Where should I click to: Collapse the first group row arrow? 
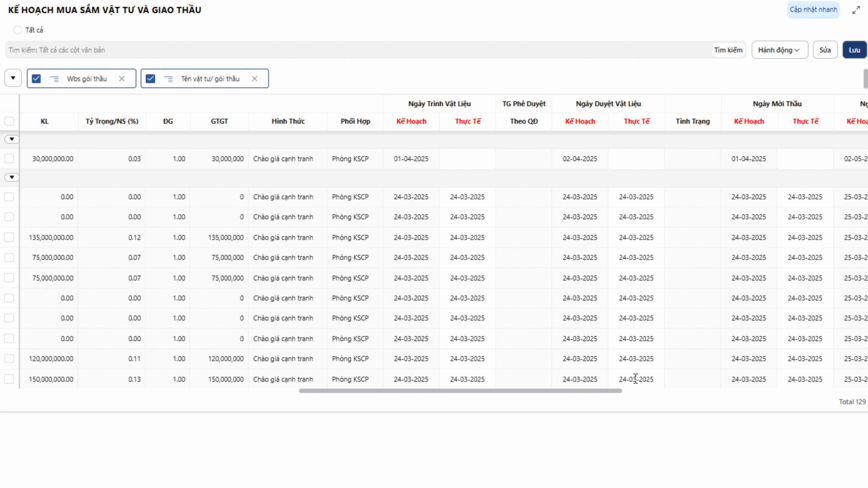click(x=12, y=139)
